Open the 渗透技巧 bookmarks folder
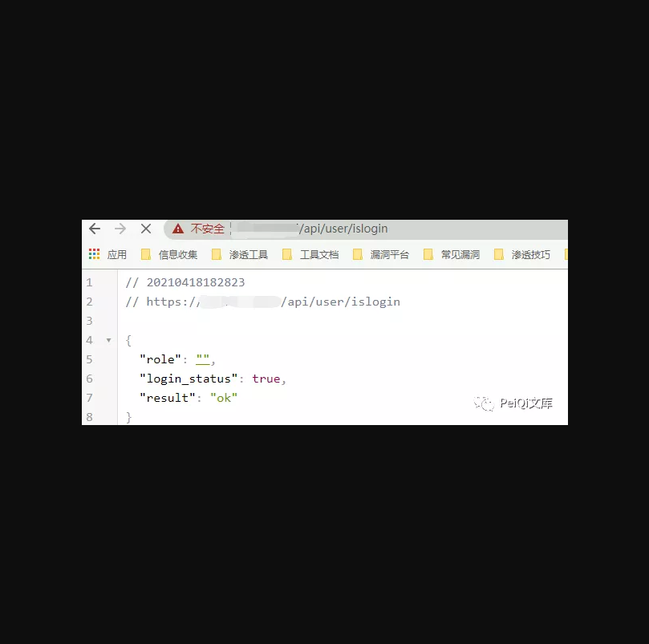649x644 pixels. coord(522,254)
